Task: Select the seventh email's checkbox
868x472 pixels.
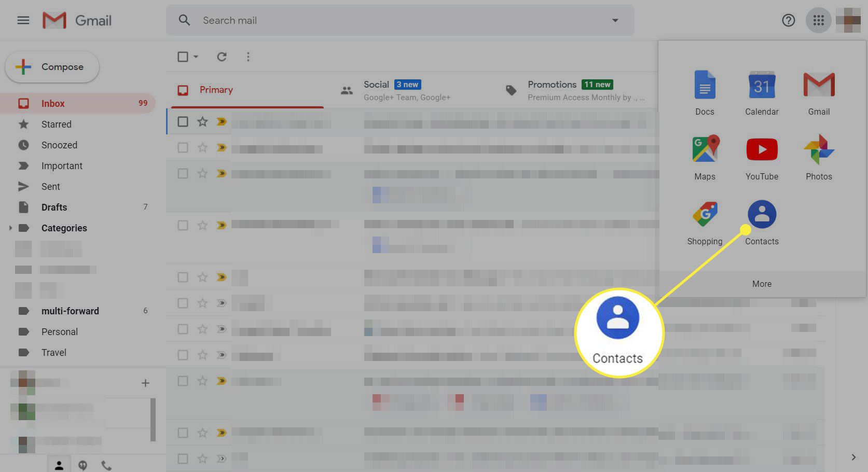Action: (183, 329)
